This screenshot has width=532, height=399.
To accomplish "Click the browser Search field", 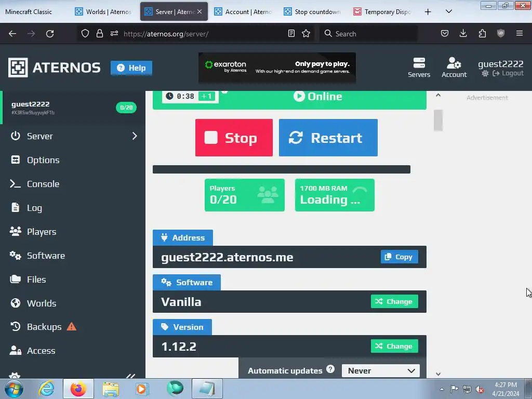I will (x=368, y=34).
